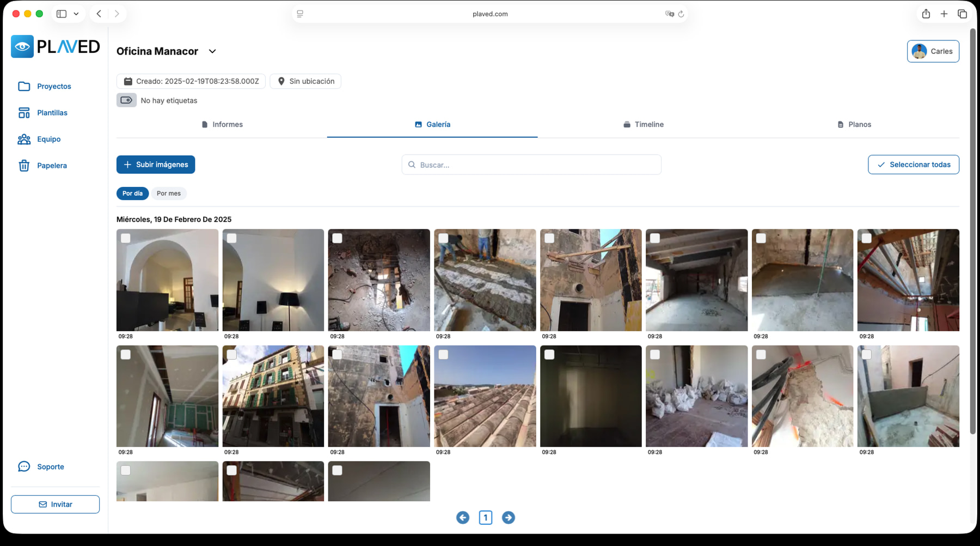Open Plantillas via its layout icon
Viewport: 980px width, 546px height.
coord(24,113)
